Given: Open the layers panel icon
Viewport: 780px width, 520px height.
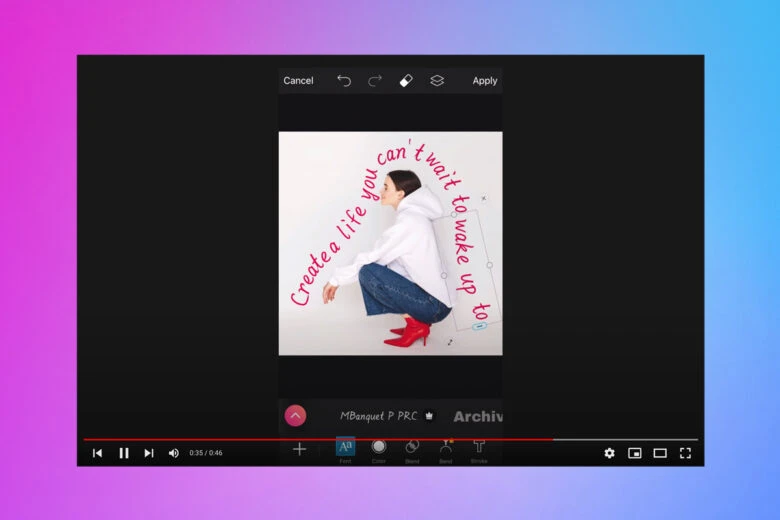Looking at the screenshot, I should point(437,81).
